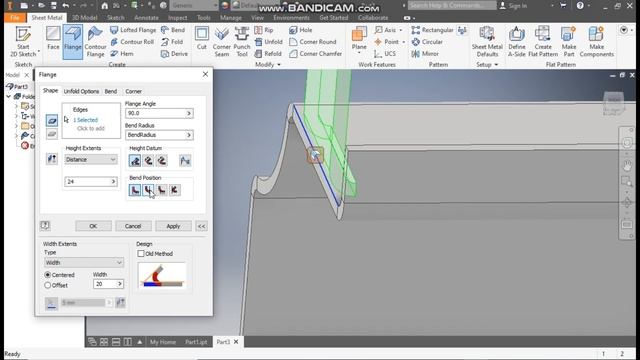
Task: Select first Bend Position option
Action: [x=135, y=190]
